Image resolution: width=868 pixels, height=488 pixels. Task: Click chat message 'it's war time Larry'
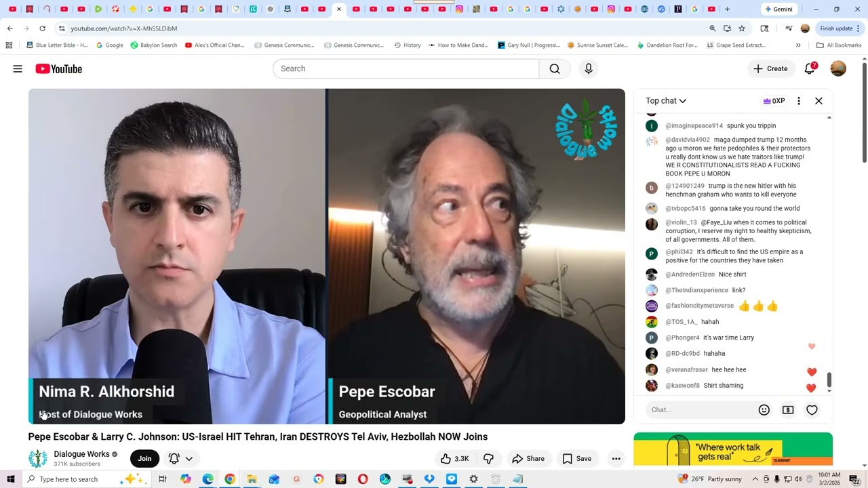(728, 338)
